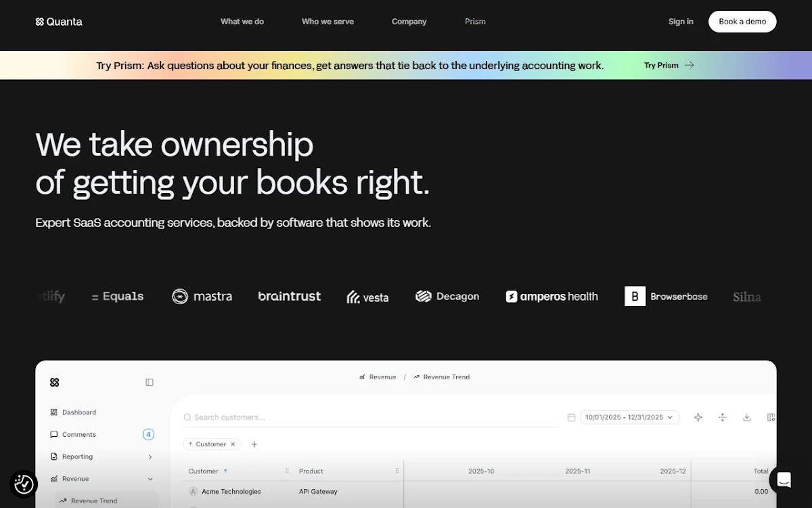Image resolution: width=812 pixels, height=508 pixels.
Task: Click the Try Prism banner text
Action: click(350, 65)
